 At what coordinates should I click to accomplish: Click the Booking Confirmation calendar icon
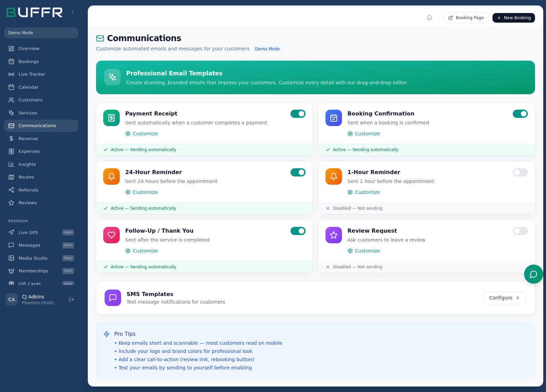click(x=333, y=118)
